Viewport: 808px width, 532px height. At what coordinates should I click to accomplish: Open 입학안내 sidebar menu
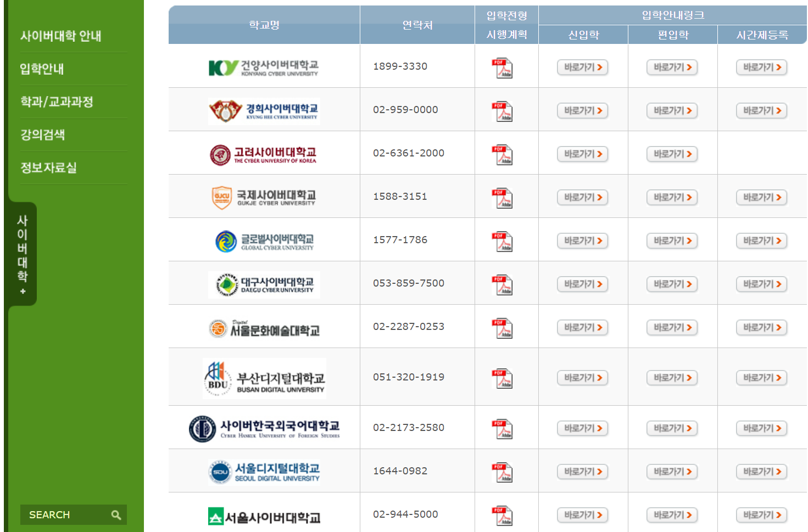pyautogui.click(x=42, y=69)
